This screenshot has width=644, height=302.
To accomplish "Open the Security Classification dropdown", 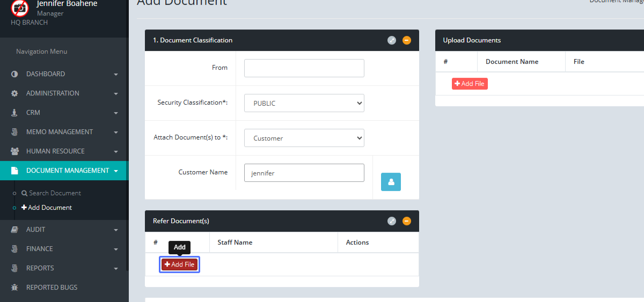I will tap(304, 103).
